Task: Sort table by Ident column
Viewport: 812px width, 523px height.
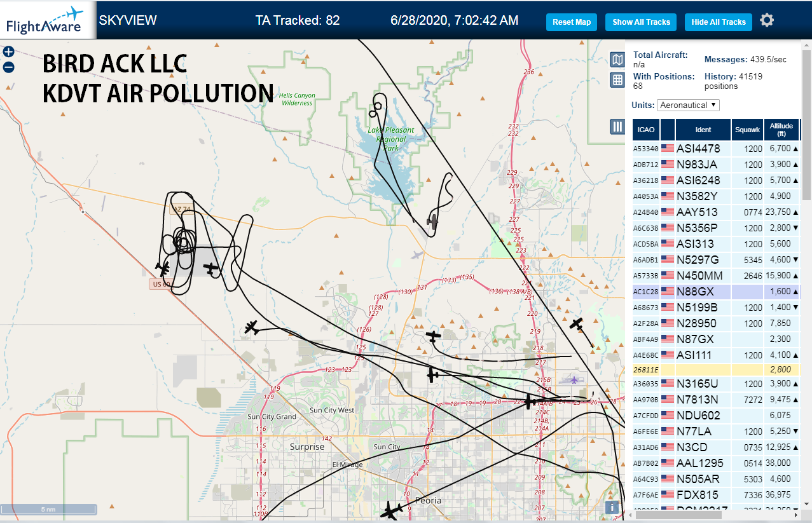Action: 703,130
